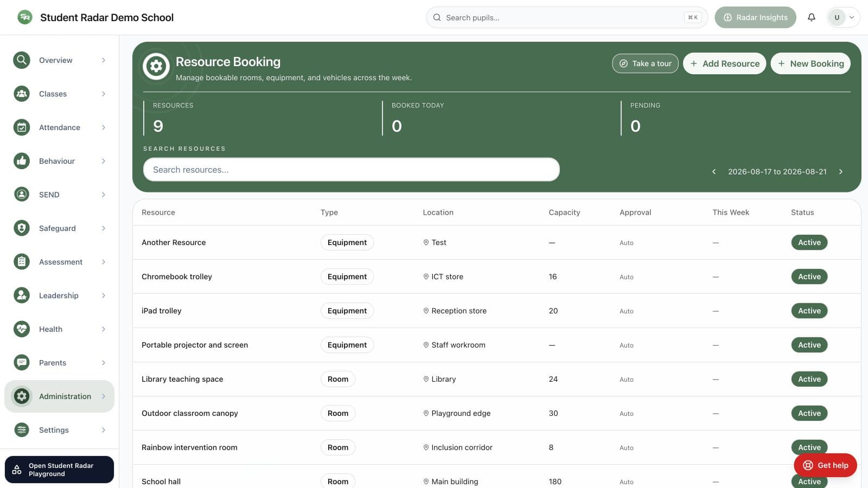Click the Behaviour thumbs-up icon

point(22,161)
